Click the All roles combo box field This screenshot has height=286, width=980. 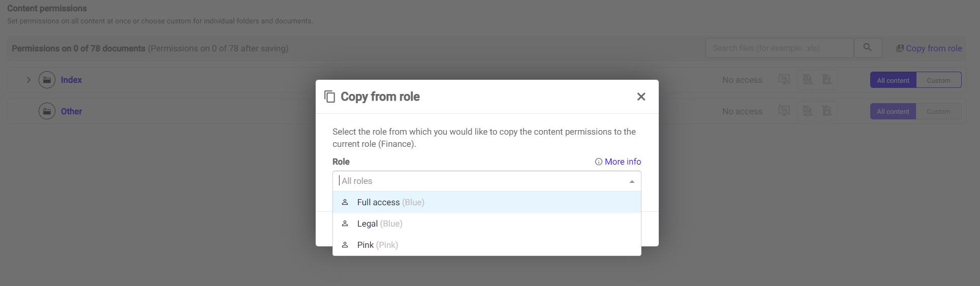[x=478, y=181]
